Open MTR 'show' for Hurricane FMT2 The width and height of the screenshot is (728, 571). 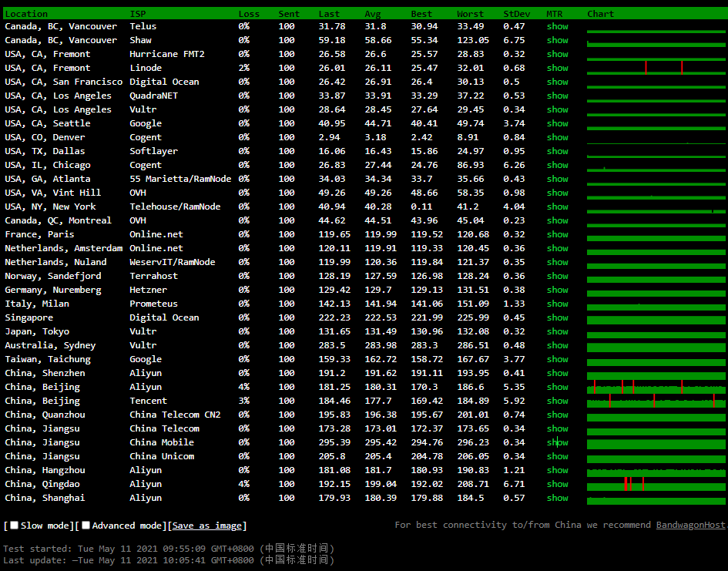(x=557, y=54)
